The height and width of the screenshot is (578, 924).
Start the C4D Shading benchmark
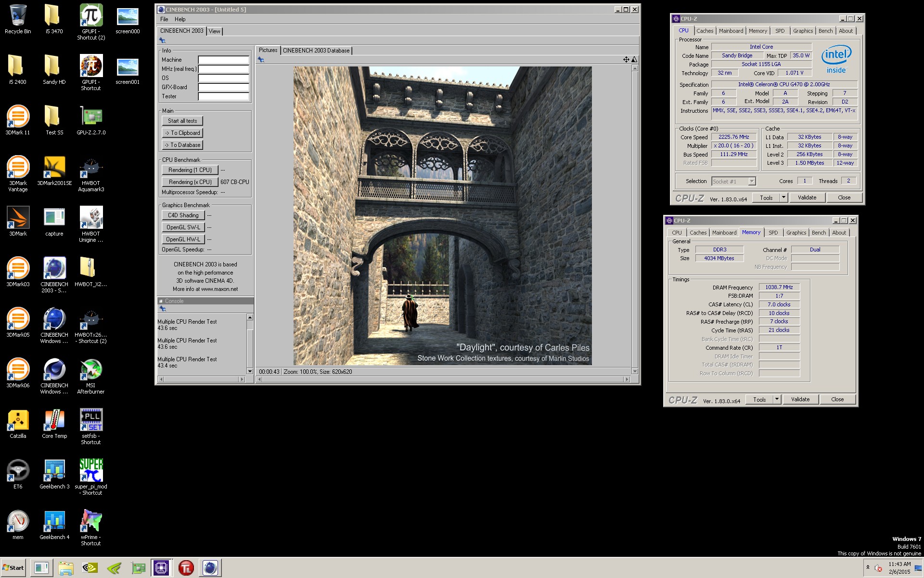[x=183, y=215]
